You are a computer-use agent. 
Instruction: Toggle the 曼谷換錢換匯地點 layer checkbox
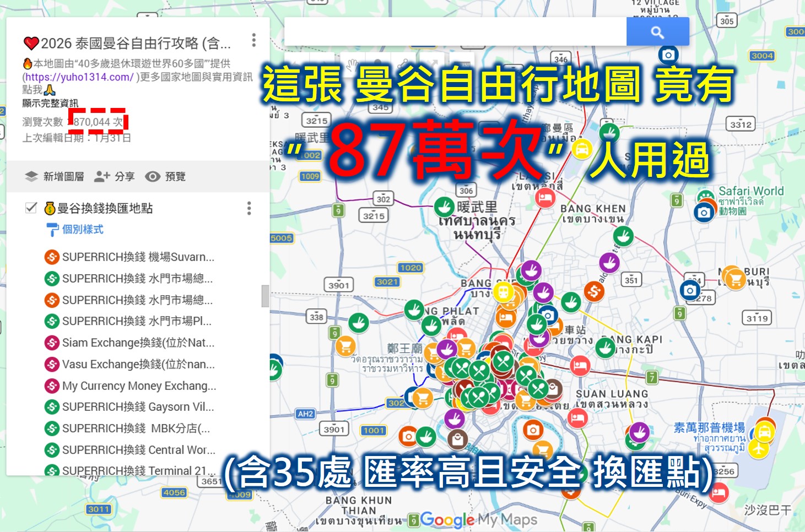(31, 208)
